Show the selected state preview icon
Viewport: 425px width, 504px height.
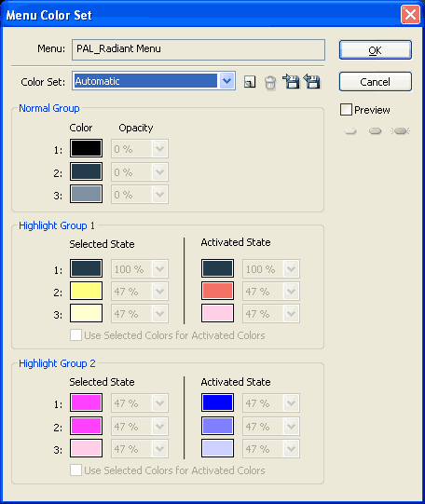point(376,130)
